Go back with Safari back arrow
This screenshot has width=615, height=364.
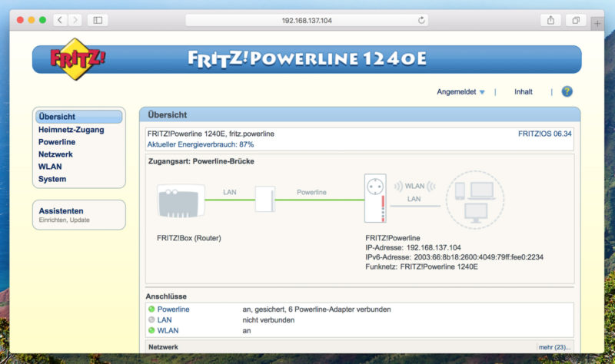coord(60,20)
